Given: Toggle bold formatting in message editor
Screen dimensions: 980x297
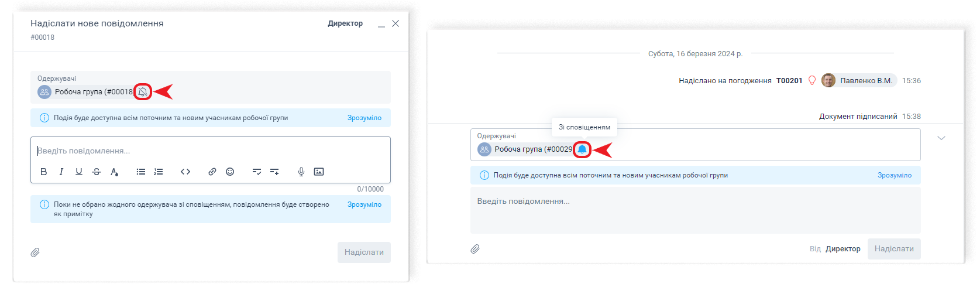Looking at the screenshot, I should point(44,172).
